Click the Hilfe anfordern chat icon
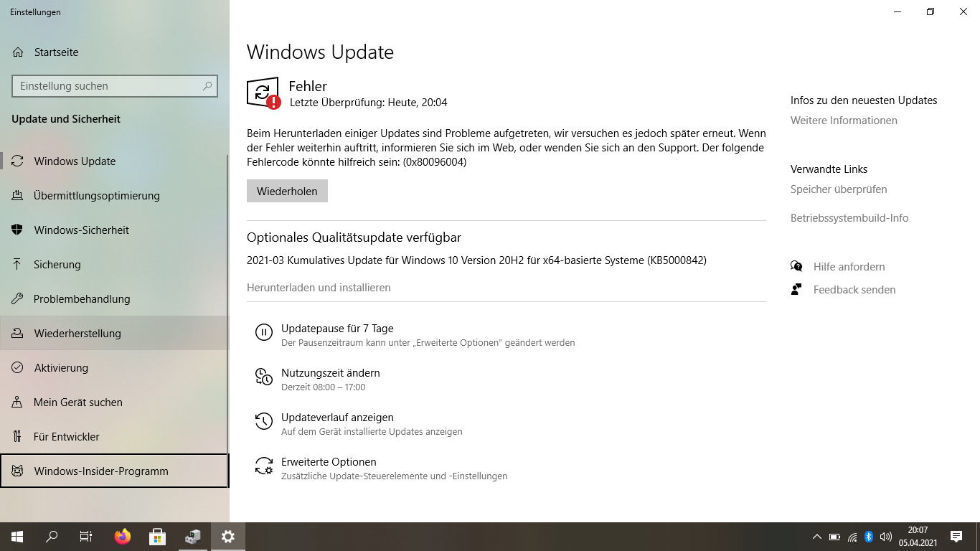This screenshot has width=980, height=551. (796, 267)
